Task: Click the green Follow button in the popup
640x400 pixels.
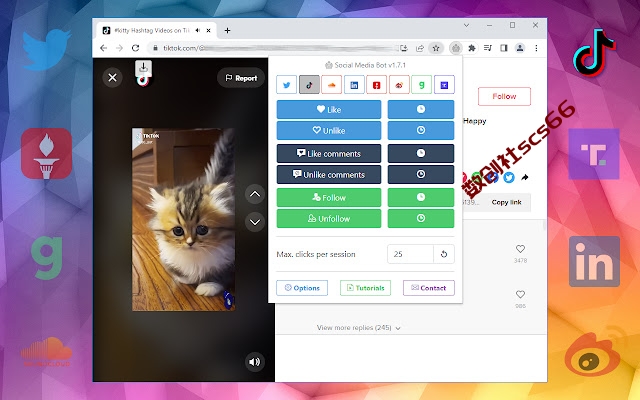Action: pos(329,198)
